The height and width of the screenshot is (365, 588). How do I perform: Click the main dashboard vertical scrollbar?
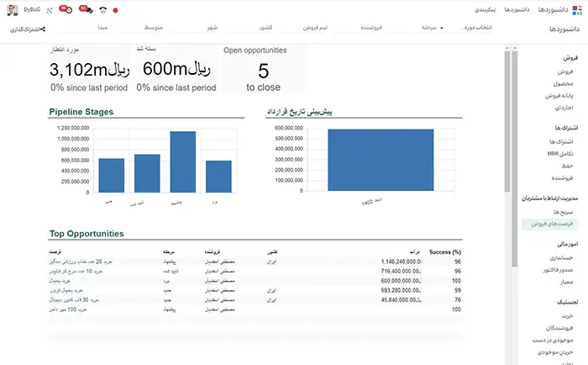507,120
